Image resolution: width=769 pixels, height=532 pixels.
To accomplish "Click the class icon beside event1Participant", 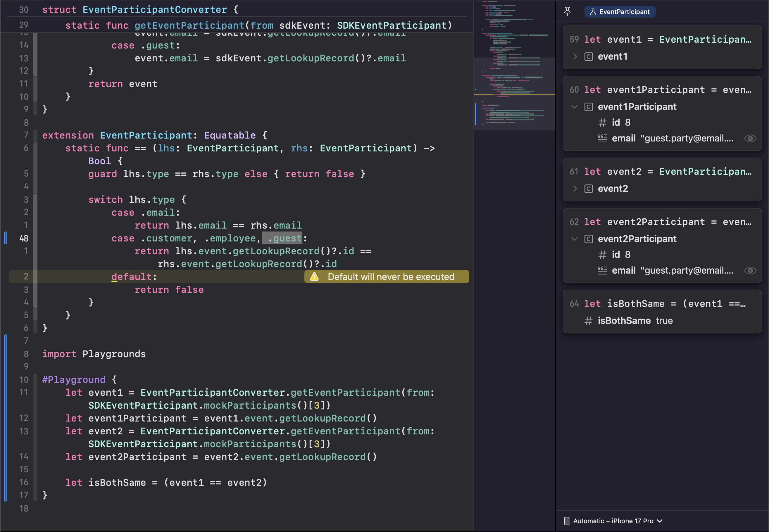I will [x=589, y=107].
